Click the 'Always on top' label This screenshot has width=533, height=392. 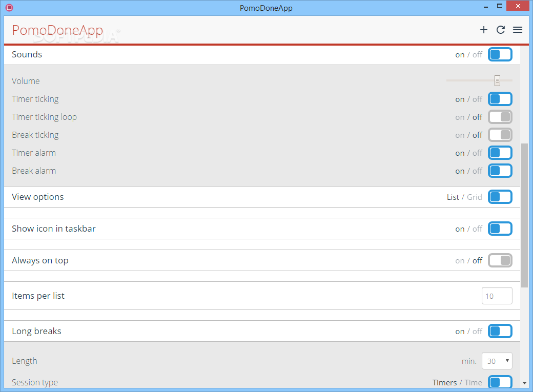pos(40,261)
